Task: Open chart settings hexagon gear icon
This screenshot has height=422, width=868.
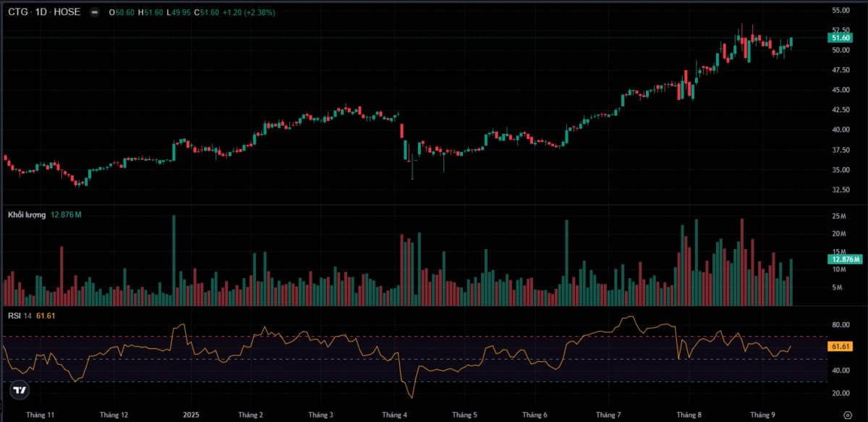Action: 846,415
